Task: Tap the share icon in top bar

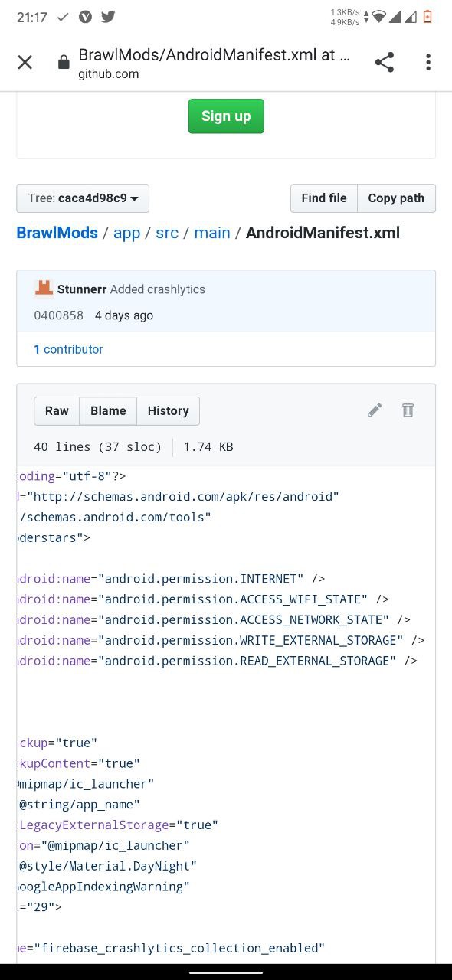Action: pyautogui.click(x=384, y=63)
